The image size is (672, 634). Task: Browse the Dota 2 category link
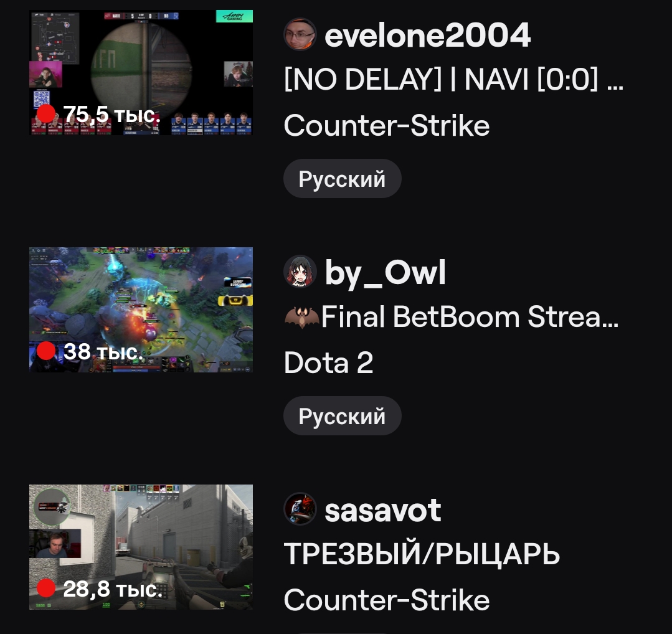coord(328,362)
